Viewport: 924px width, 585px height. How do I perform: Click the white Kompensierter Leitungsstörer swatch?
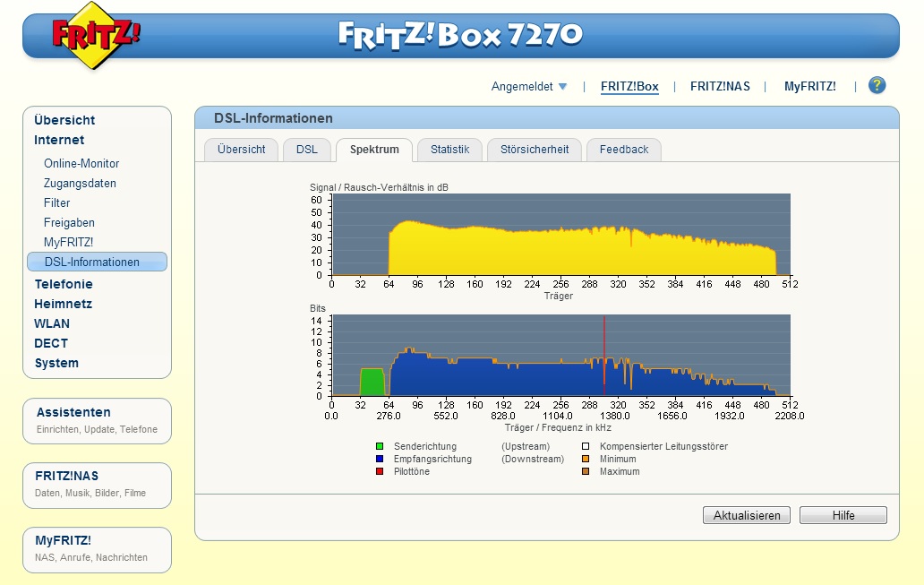click(586, 446)
